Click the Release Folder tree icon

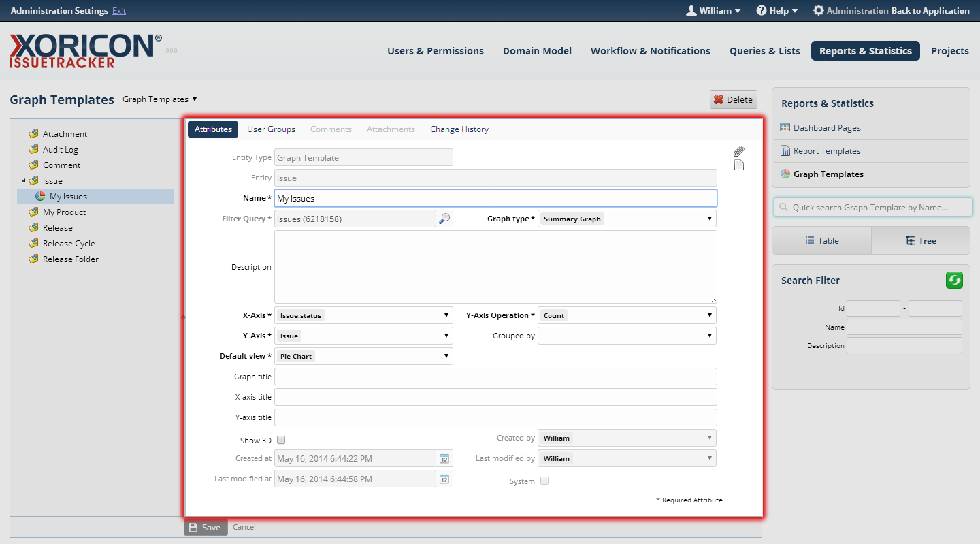(33, 259)
